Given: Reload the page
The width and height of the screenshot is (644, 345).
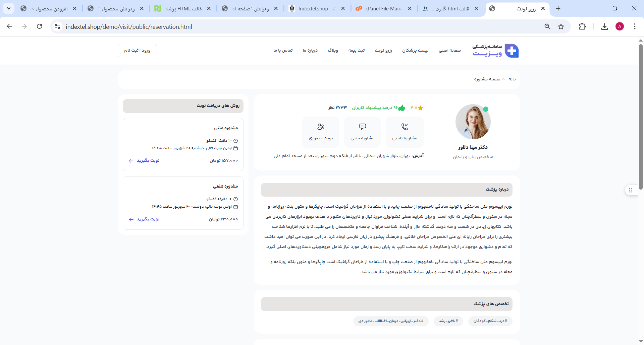Looking at the screenshot, I should pos(40,26).
